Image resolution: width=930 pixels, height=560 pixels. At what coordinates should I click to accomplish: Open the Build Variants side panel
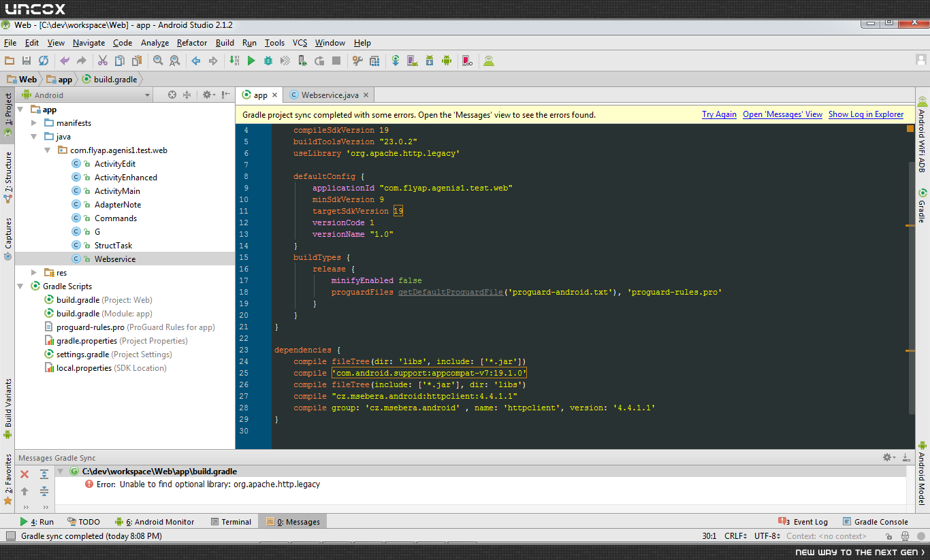coord(8,409)
